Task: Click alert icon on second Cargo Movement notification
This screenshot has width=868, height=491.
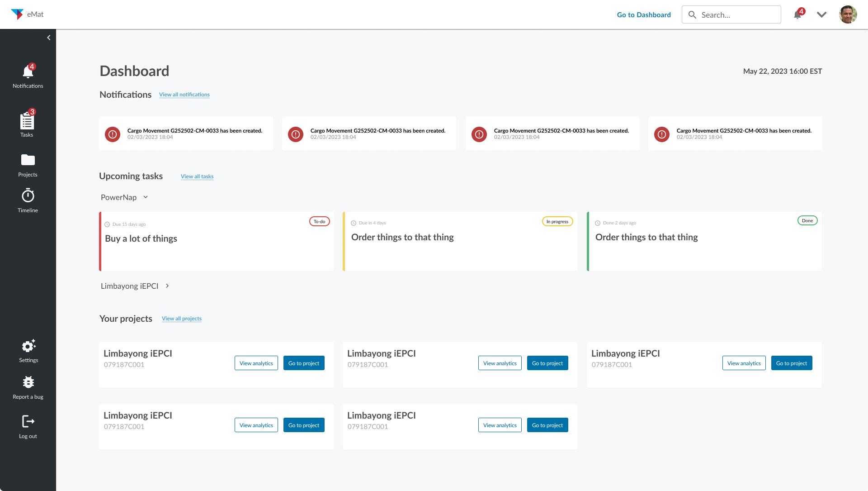Action: 296,134
